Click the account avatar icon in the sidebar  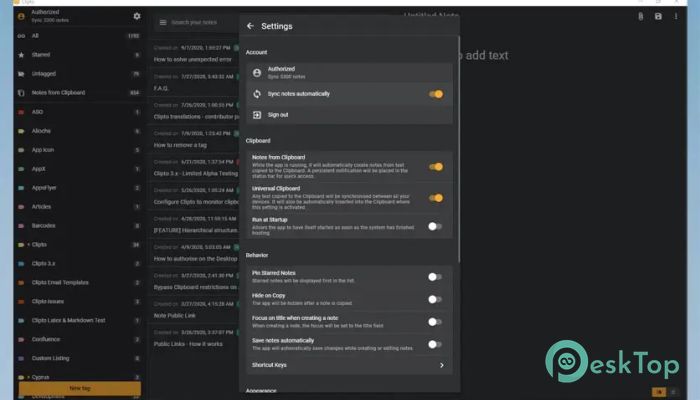pyautogui.click(x=22, y=16)
